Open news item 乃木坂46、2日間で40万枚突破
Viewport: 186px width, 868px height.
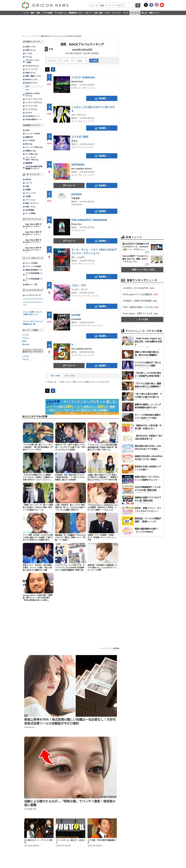(137, 301)
